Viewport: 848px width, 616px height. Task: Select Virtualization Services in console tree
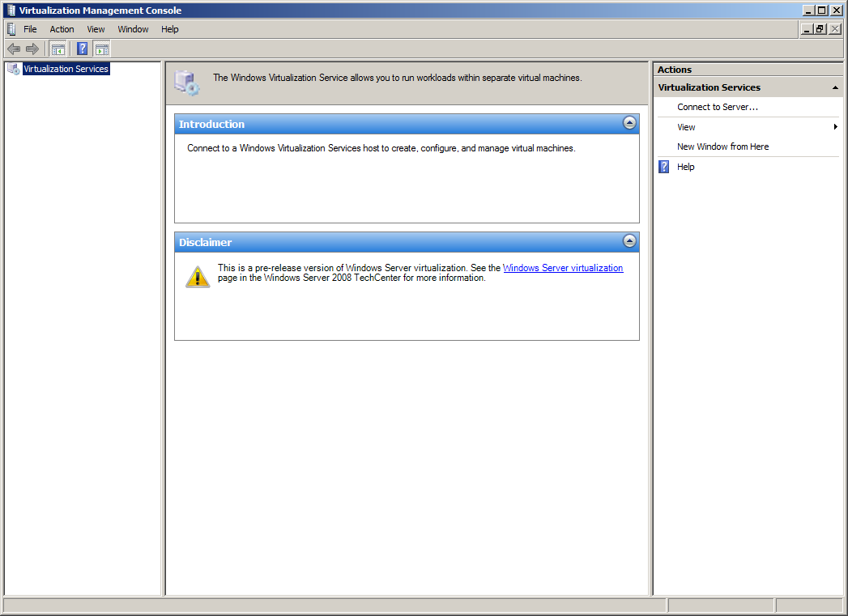tap(66, 69)
